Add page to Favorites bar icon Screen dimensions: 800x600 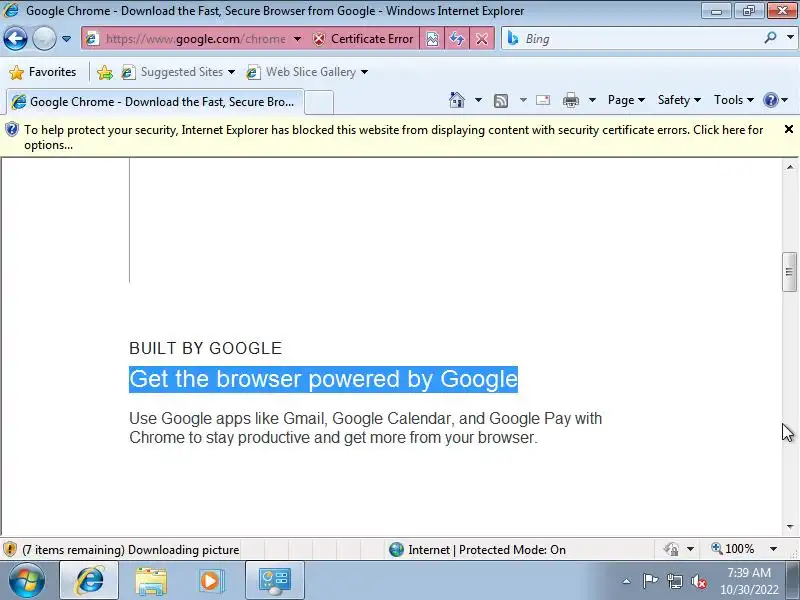[105, 72]
